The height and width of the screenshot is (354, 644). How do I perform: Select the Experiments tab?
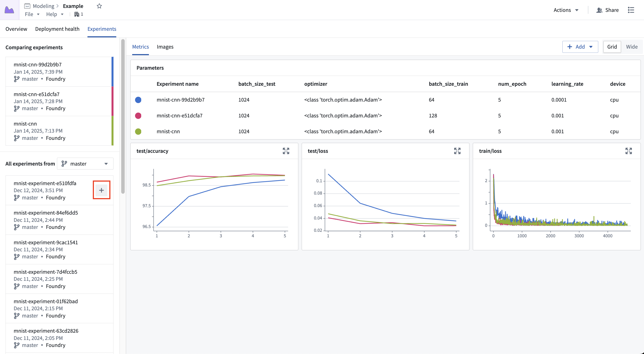102,29
